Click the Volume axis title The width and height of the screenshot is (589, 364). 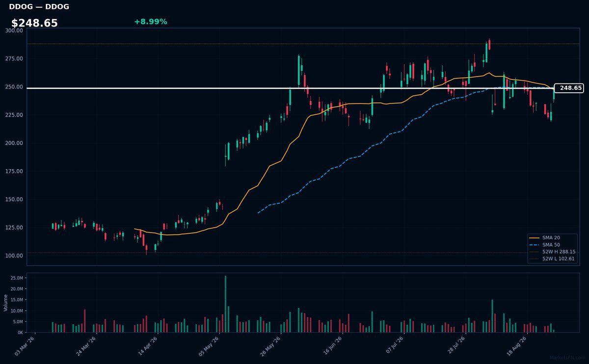6,303
